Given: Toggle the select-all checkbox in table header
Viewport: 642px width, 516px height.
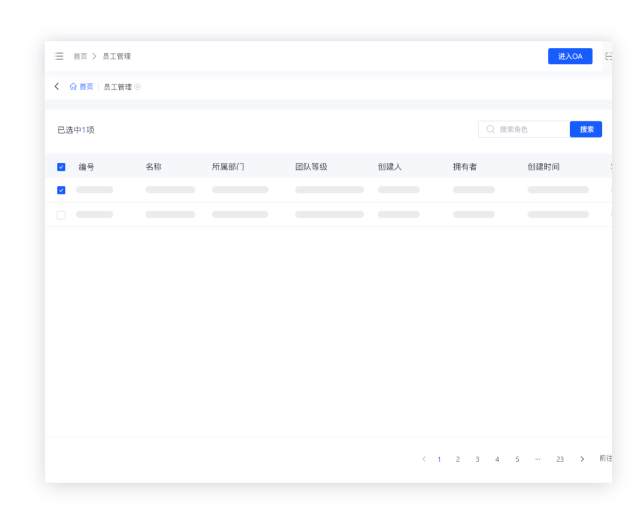Looking at the screenshot, I should click(61, 167).
